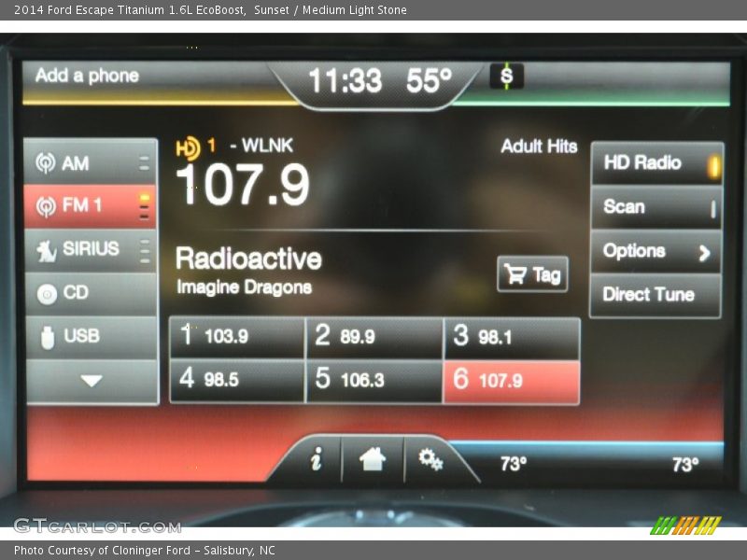Select the Adult Hits station info

point(539,147)
